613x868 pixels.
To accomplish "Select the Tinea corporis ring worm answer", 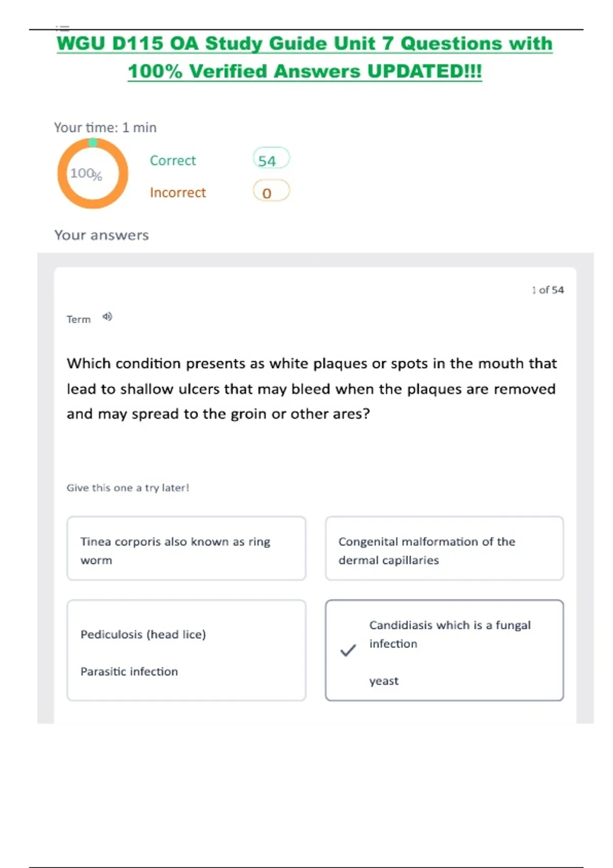I will (186, 548).
